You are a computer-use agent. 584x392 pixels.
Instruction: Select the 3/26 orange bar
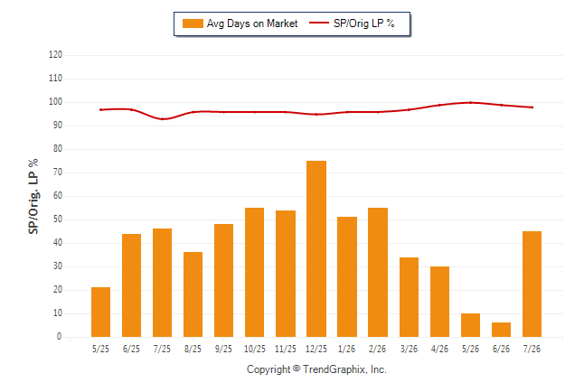coord(409,297)
